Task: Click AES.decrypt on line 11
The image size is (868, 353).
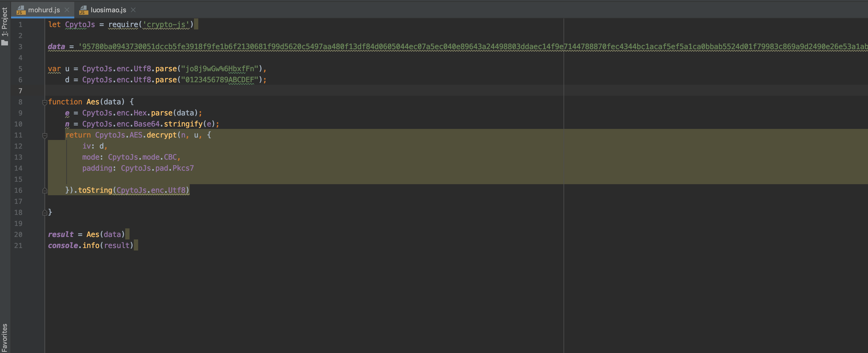Action: click(x=153, y=135)
